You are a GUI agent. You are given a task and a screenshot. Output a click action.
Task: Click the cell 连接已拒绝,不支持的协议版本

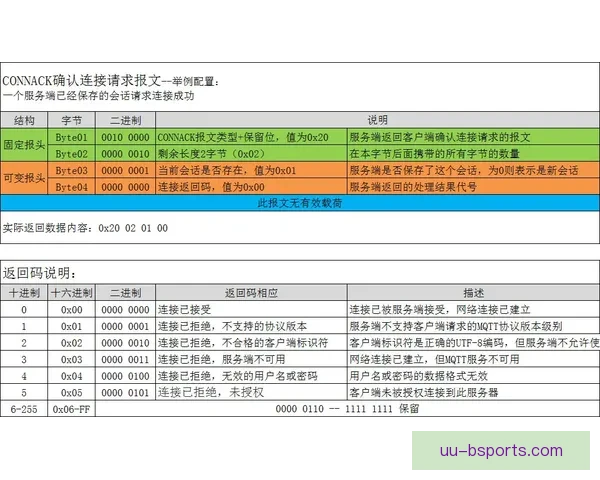[251, 326]
